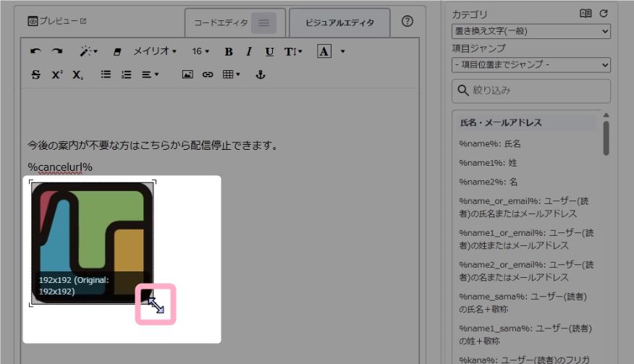
Task: Open the magic wand style menu
Action: point(88,51)
